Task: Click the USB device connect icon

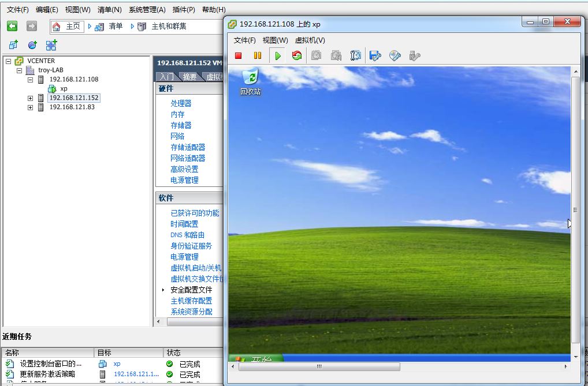Action: tap(414, 56)
